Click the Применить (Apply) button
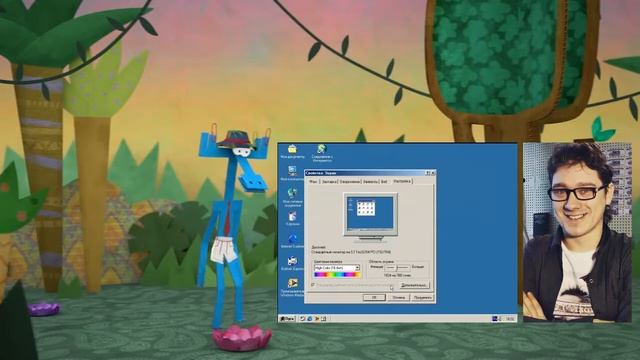This screenshot has width=640, height=360. 423,298
